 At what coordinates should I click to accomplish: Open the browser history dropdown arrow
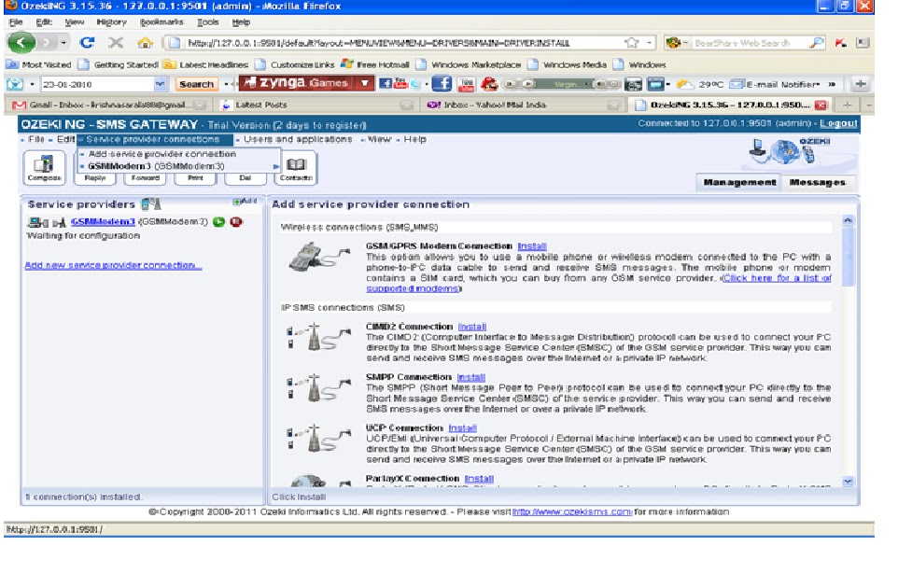point(63,42)
